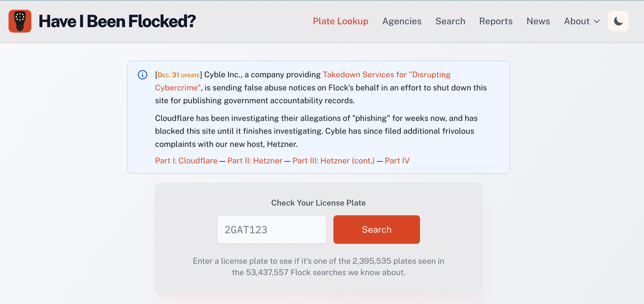Expand the About dropdown menu
This screenshot has width=644, height=304.
[x=581, y=21]
